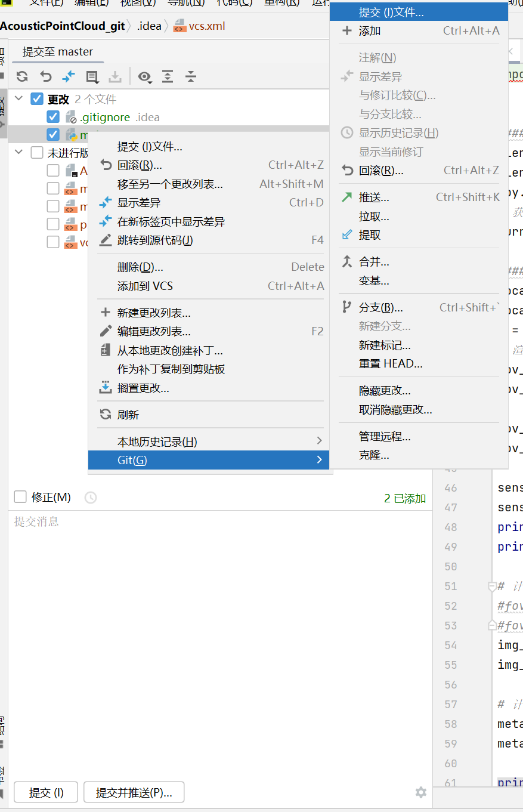Viewport: 523px width, 812px height.
Task: Select the Show Diff icon in toolbar
Action: coord(69,76)
